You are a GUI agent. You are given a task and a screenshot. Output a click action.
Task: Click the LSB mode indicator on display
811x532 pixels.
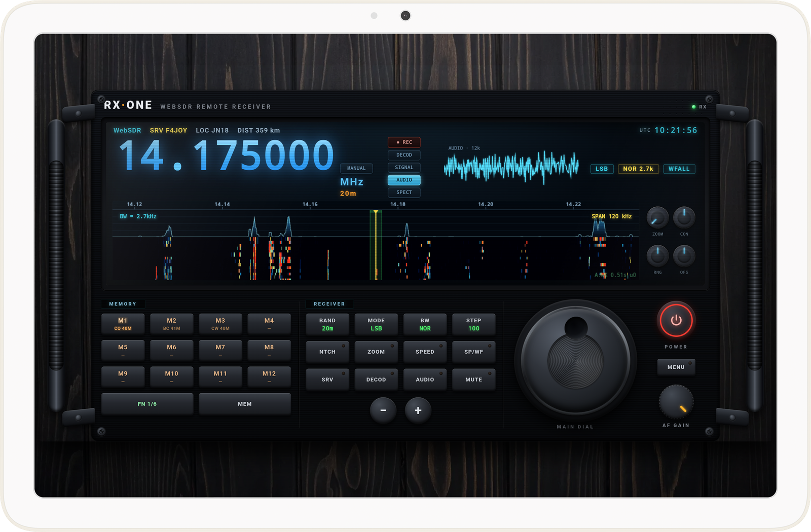pyautogui.click(x=602, y=169)
